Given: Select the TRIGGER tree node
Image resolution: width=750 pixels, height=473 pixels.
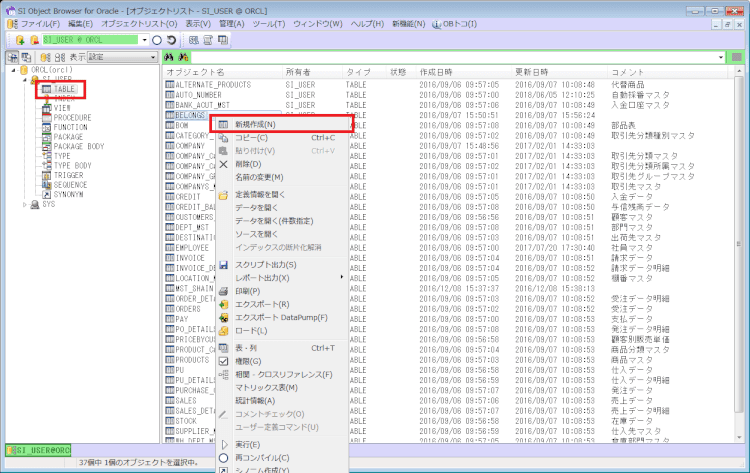Looking at the screenshot, I should (68, 175).
